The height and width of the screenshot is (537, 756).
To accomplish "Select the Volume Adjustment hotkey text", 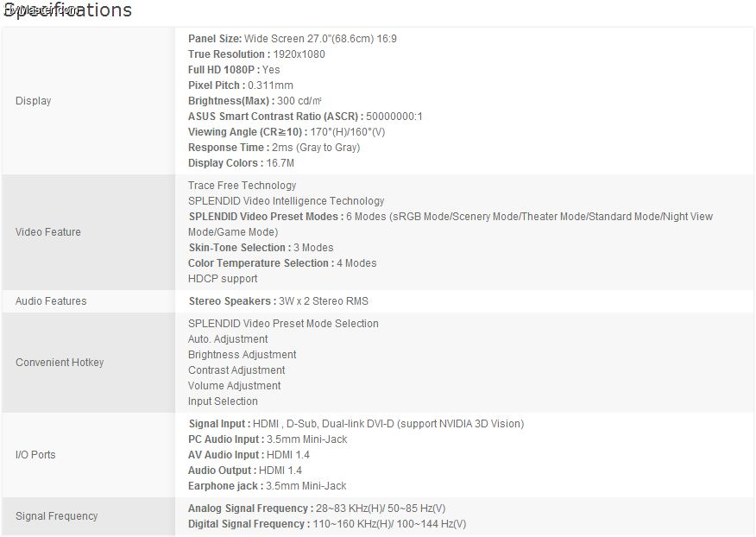I will (x=235, y=386).
